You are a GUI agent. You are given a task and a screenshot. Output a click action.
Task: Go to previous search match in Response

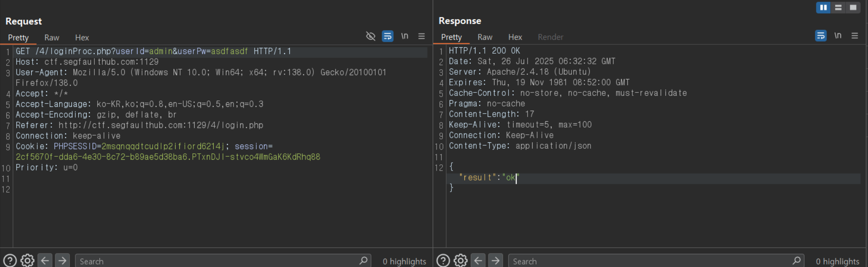tap(478, 261)
